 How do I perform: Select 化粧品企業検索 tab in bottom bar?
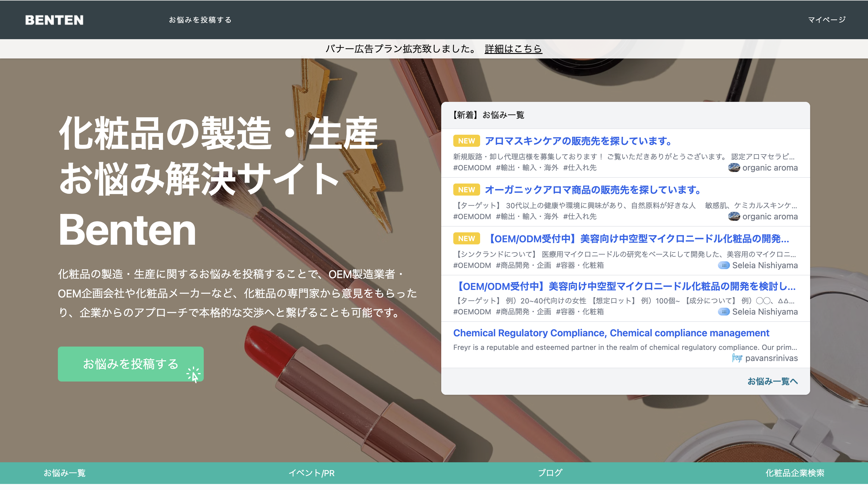tap(794, 473)
